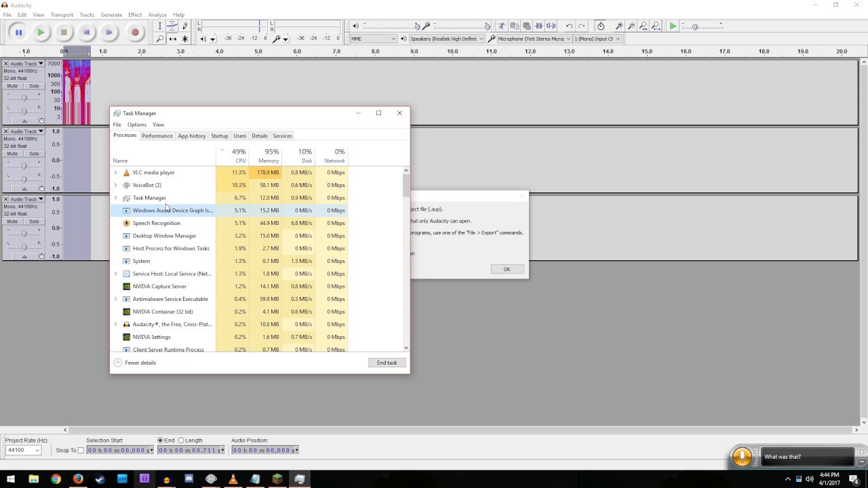Image resolution: width=868 pixels, height=488 pixels.
Task: Open Audacity's Effect menu
Action: [135, 14]
